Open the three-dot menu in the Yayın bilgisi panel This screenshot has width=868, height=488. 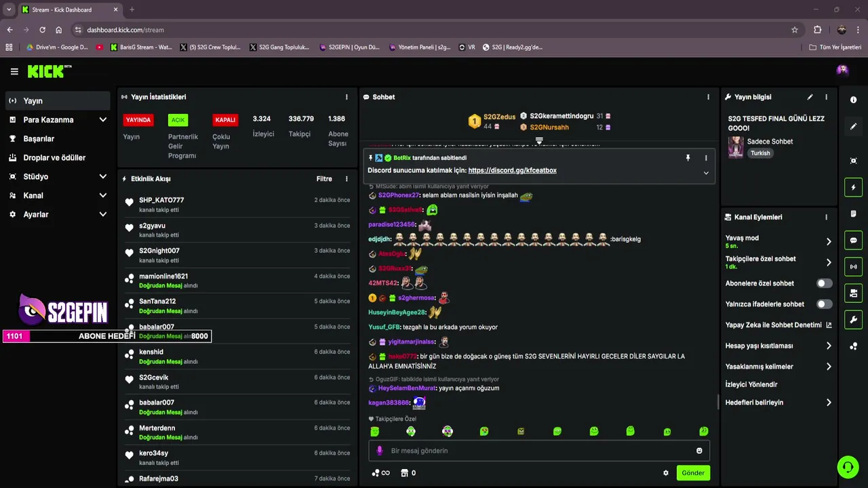[826, 97]
